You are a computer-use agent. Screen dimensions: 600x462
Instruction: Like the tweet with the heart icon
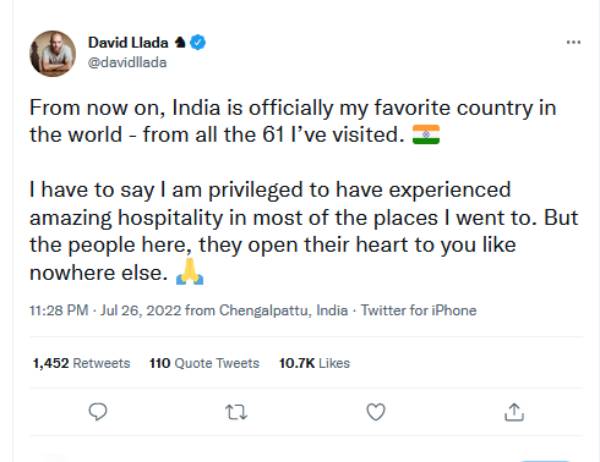(x=375, y=411)
